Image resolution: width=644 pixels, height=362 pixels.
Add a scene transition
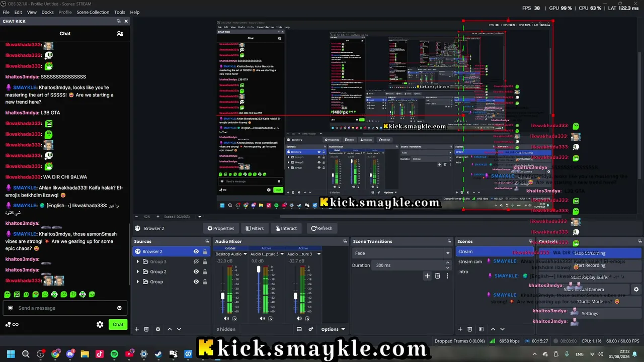click(x=427, y=276)
